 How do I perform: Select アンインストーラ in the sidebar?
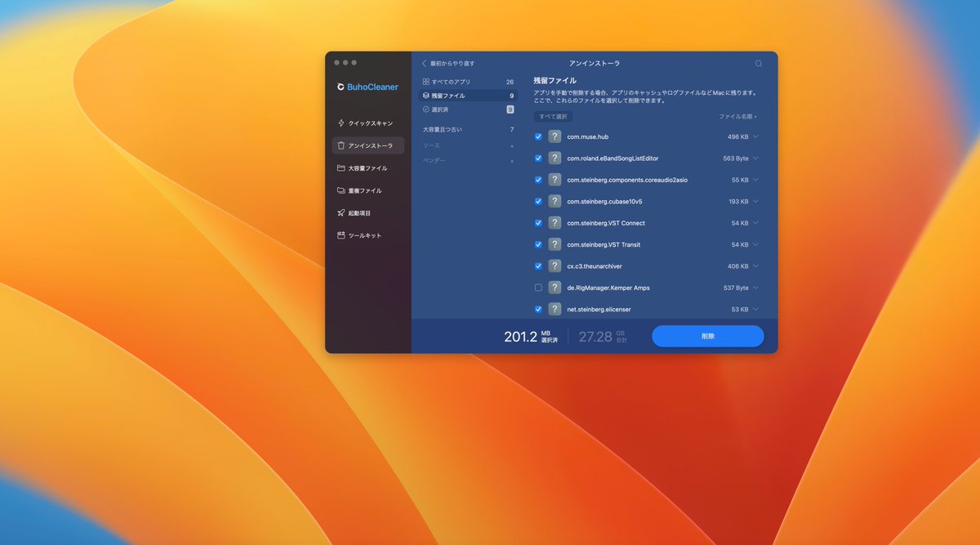coord(367,145)
